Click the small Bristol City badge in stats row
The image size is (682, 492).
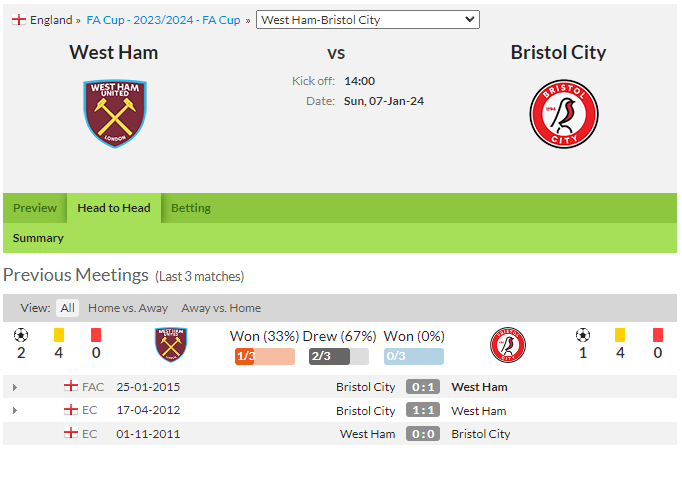coord(508,345)
